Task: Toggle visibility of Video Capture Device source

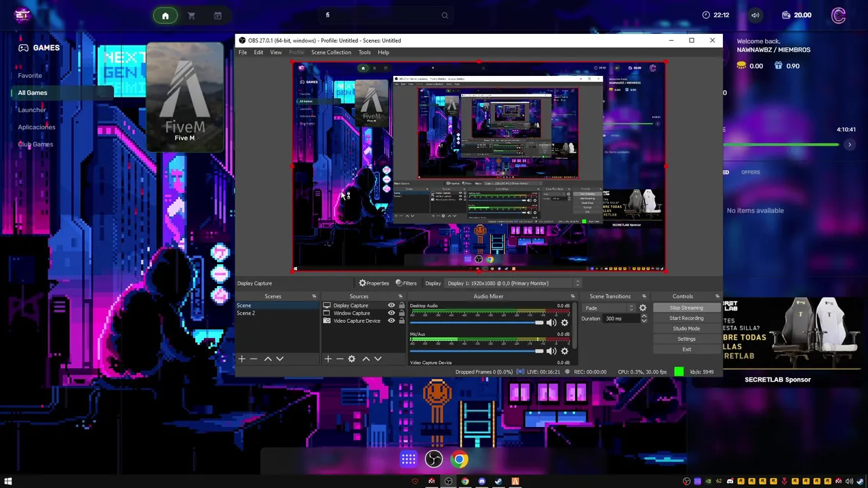Action: click(x=391, y=321)
